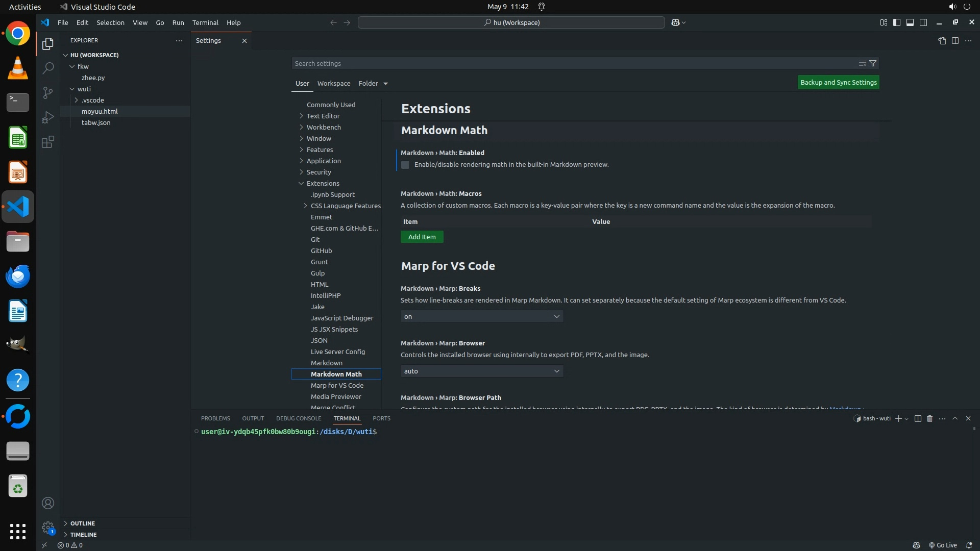Open the Terminal menu
The width and height of the screenshot is (980, 551).
click(x=205, y=22)
